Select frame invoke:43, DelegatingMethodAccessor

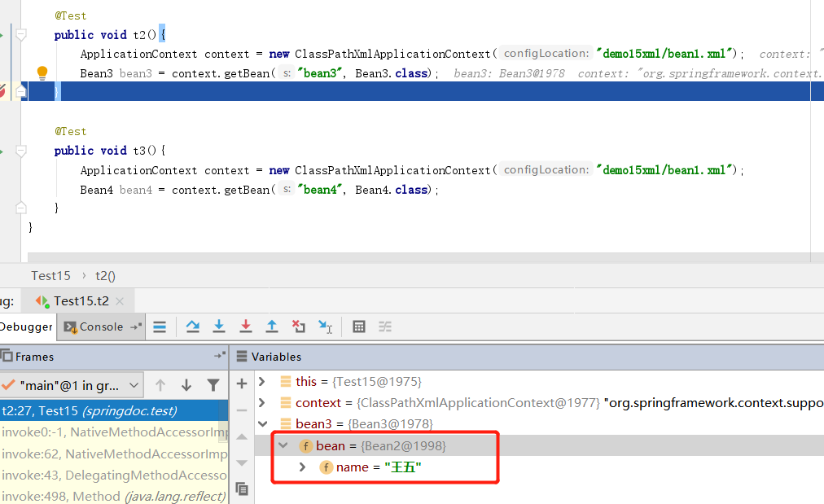[x=114, y=475]
